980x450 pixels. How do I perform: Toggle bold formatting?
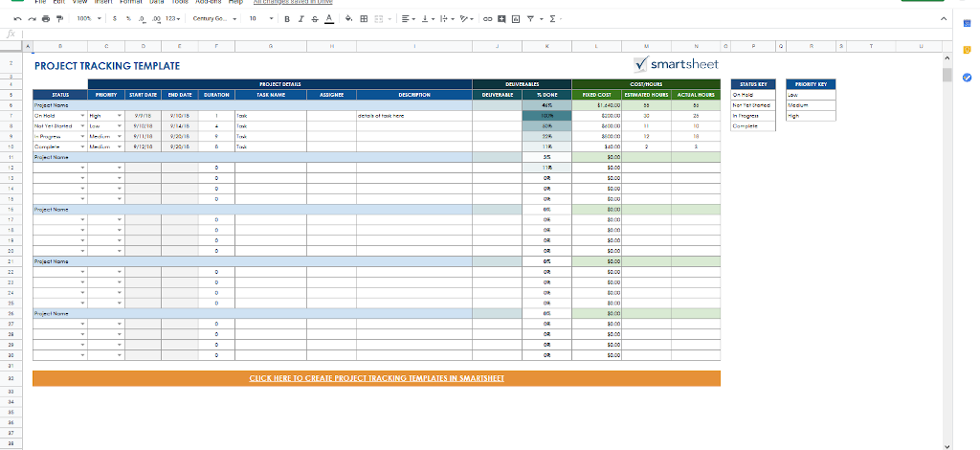[287, 19]
